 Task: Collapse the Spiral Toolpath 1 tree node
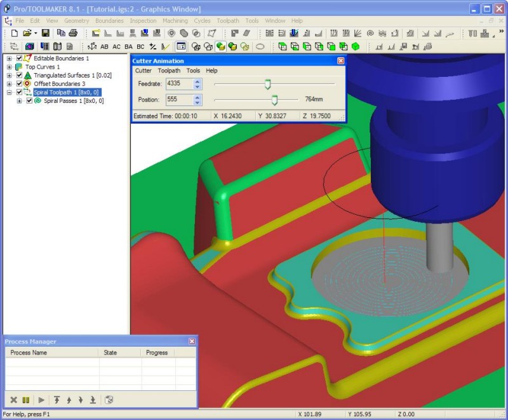[x=9, y=92]
